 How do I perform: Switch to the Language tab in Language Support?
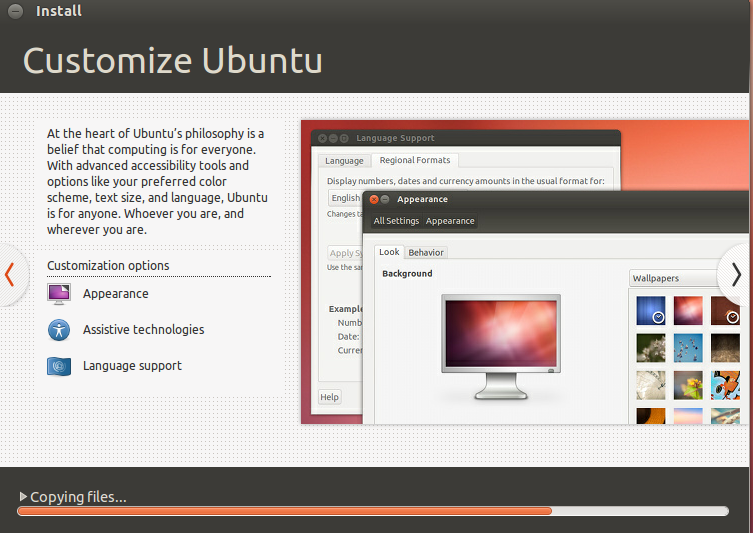pyautogui.click(x=344, y=161)
